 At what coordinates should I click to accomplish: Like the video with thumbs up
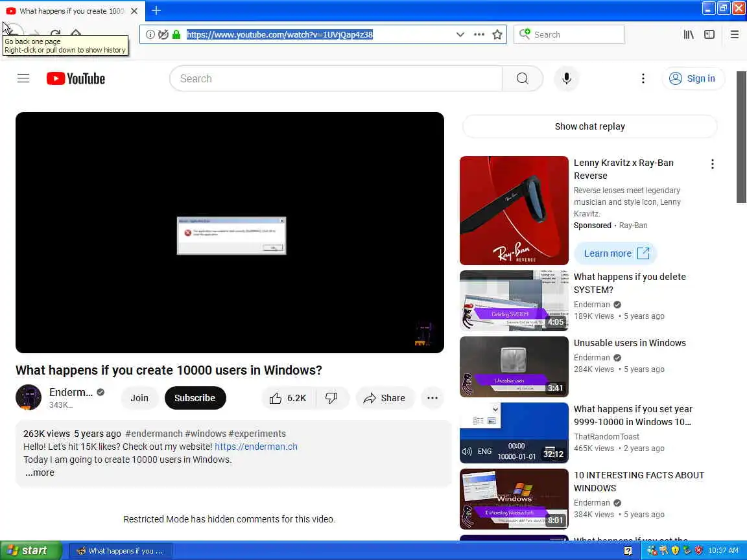tap(288, 398)
